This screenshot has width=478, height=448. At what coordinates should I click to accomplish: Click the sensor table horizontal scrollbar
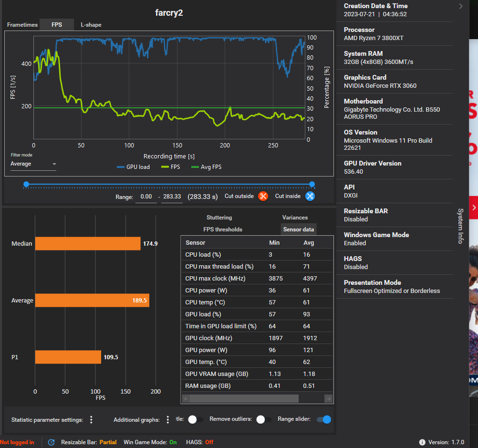pos(244,398)
